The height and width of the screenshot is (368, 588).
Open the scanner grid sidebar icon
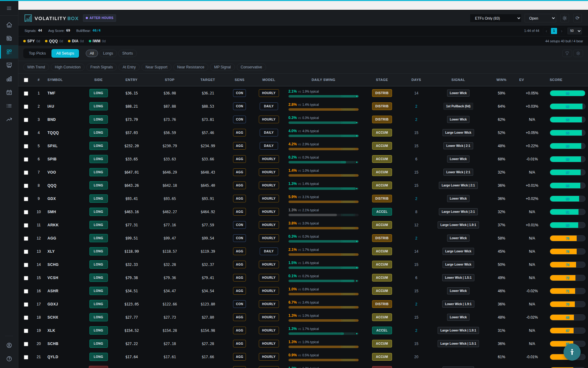[x=9, y=52]
